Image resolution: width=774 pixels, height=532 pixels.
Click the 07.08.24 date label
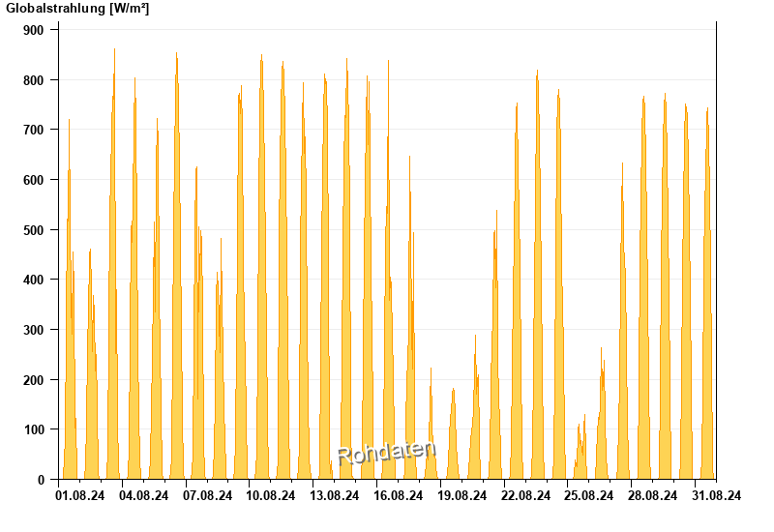(x=207, y=496)
